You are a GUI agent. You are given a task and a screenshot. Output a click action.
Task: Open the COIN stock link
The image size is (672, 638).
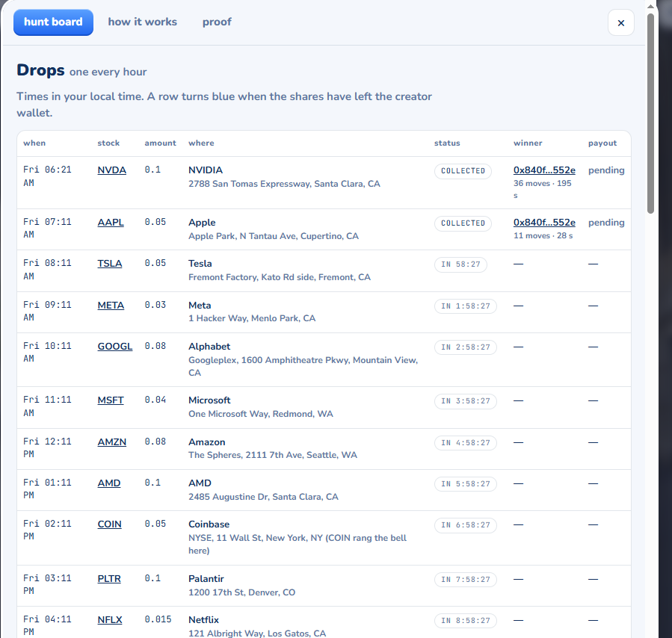coord(109,524)
